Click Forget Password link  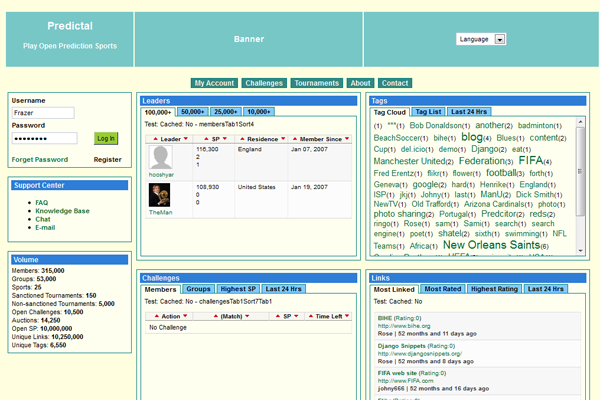coord(40,160)
